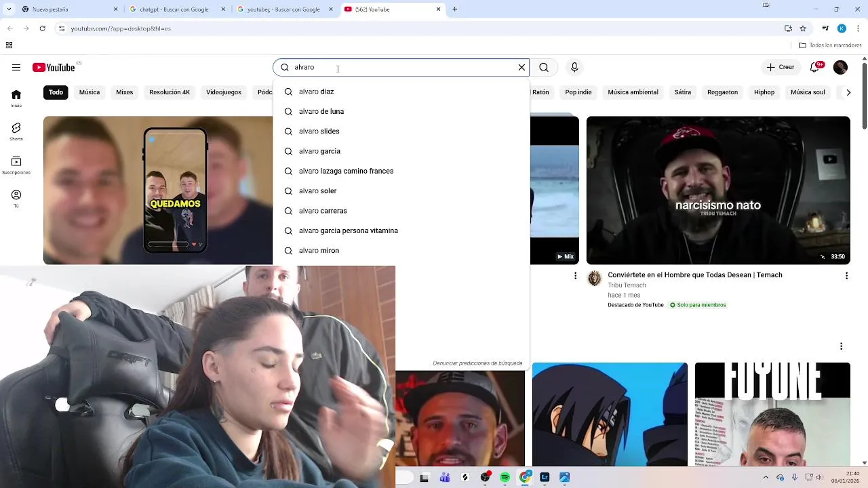
Task: Go to the YouTube logo home
Action: [54, 67]
